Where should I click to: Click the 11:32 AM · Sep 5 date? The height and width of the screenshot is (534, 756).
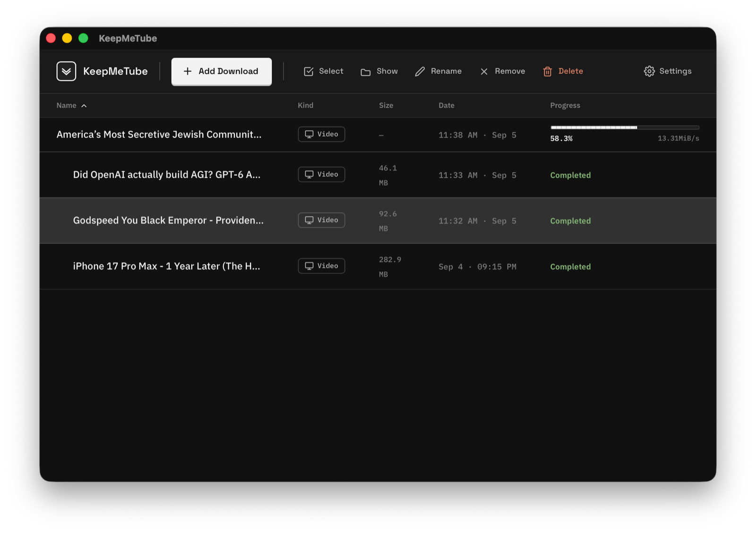click(477, 221)
